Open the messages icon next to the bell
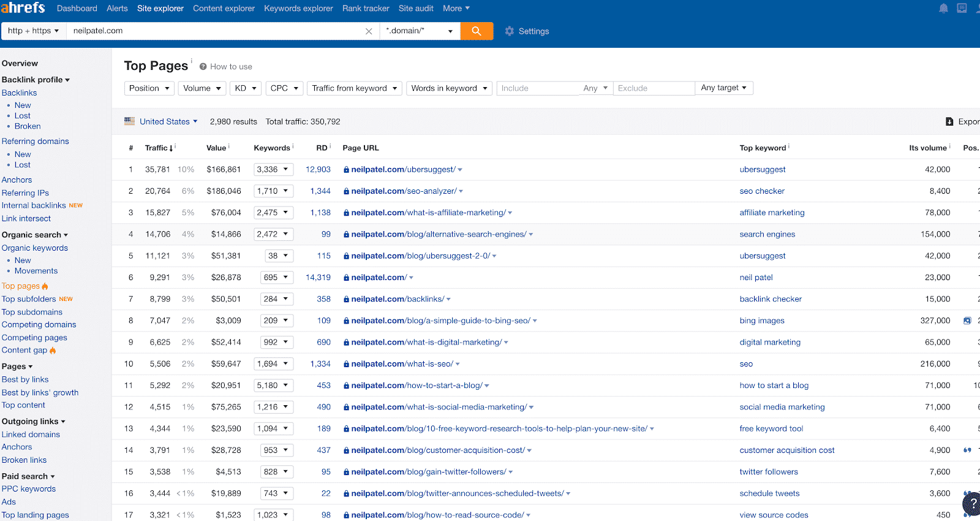The width and height of the screenshot is (980, 521). tap(962, 9)
